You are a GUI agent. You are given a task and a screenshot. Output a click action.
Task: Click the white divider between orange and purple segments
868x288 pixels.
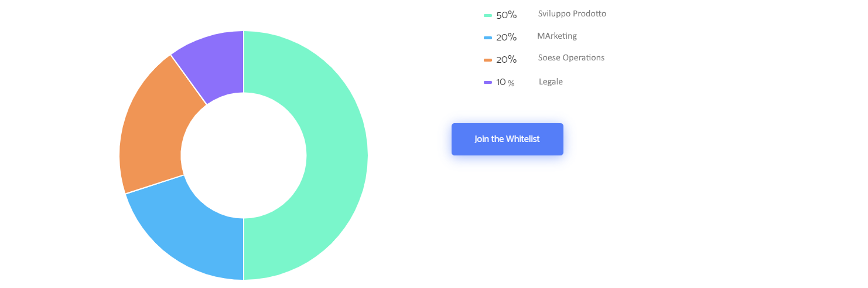[x=189, y=80]
